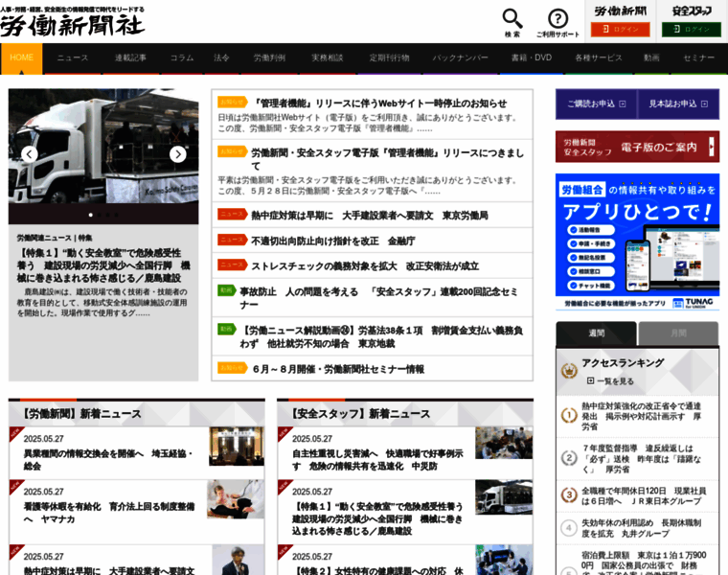Open the バックナンバー menu item
The image size is (728, 575).
tap(460, 58)
